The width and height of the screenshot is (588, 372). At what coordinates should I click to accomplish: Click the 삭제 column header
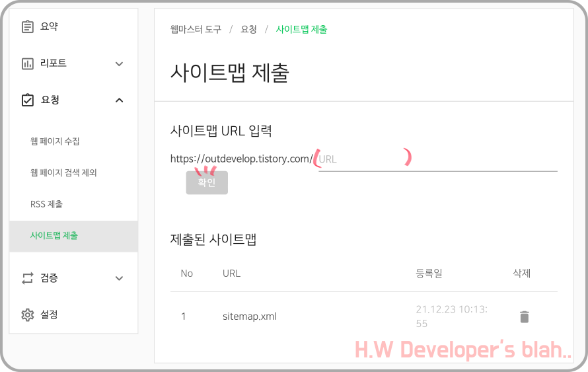[522, 274]
